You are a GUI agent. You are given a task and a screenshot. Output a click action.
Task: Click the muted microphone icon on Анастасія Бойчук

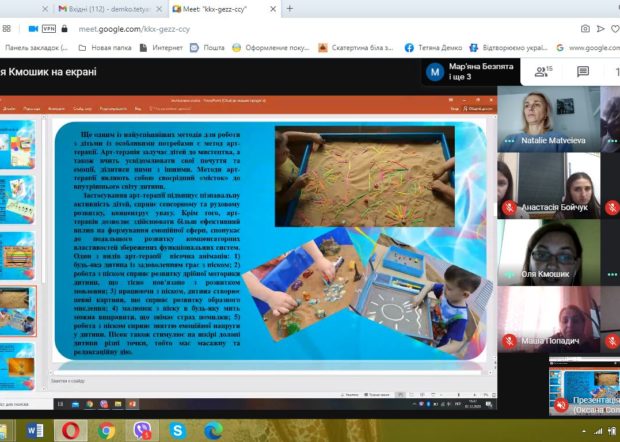[x=509, y=207]
